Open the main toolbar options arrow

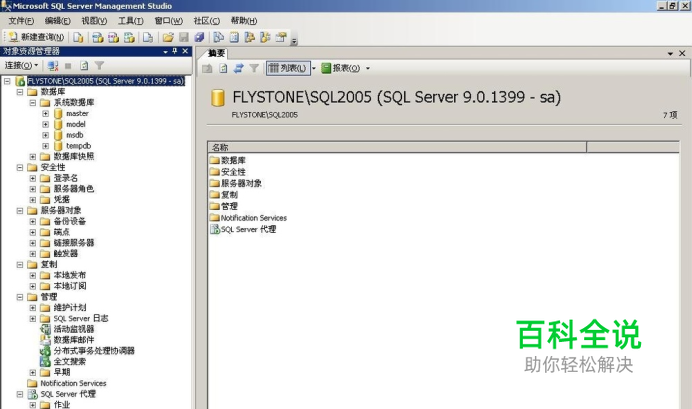pyautogui.click(x=294, y=41)
